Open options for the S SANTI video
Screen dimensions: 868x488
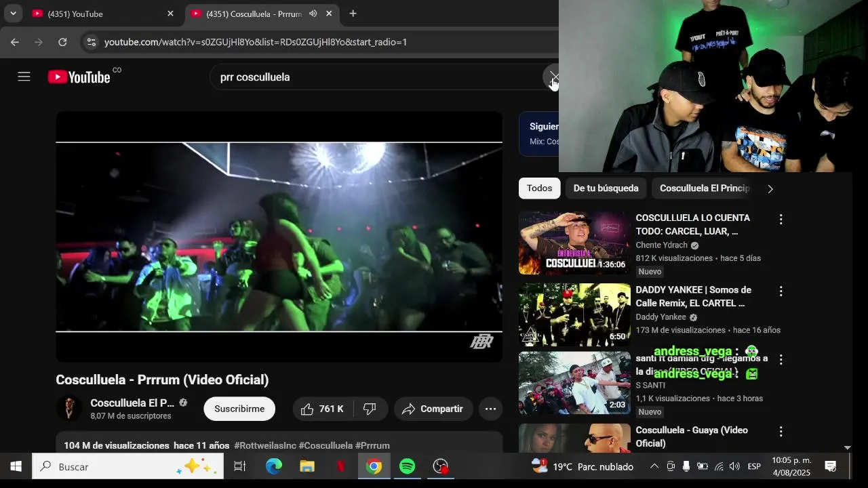[781, 359]
